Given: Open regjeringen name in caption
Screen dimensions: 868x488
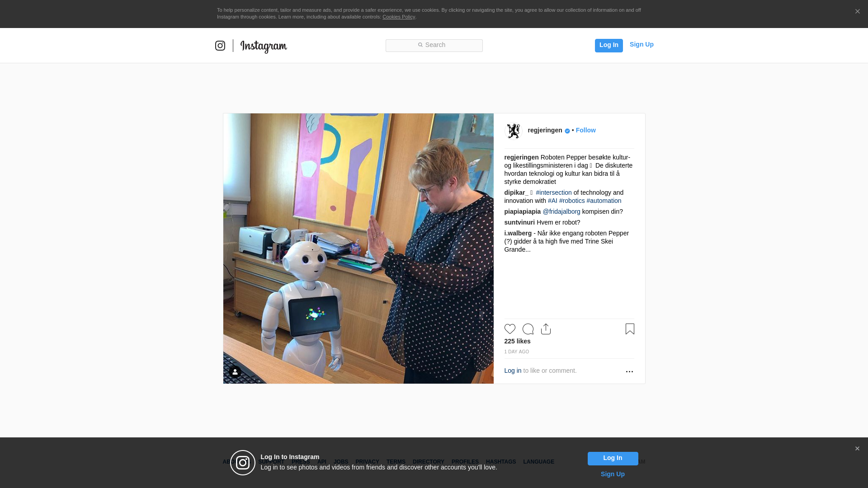Looking at the screenshot, I should click(522, 157).
